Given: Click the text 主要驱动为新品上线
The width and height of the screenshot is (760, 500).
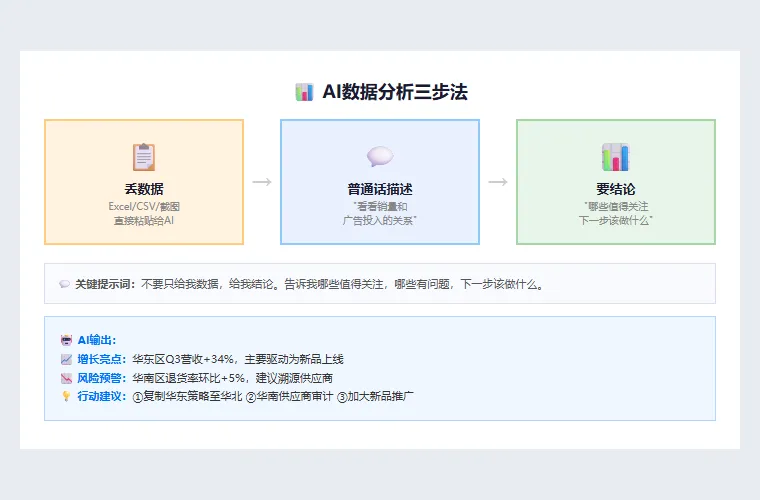Looking at the screenshot, I should coord(294,359).
